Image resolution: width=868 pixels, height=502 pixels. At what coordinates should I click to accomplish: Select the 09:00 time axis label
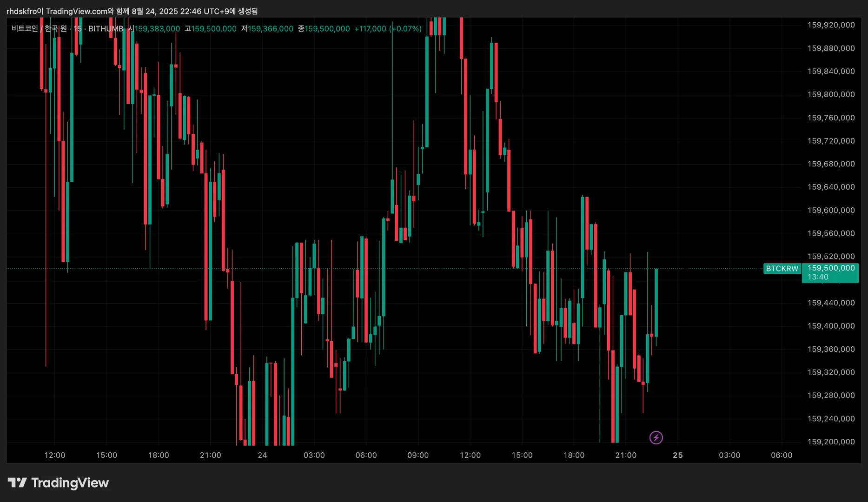(418, 455)
